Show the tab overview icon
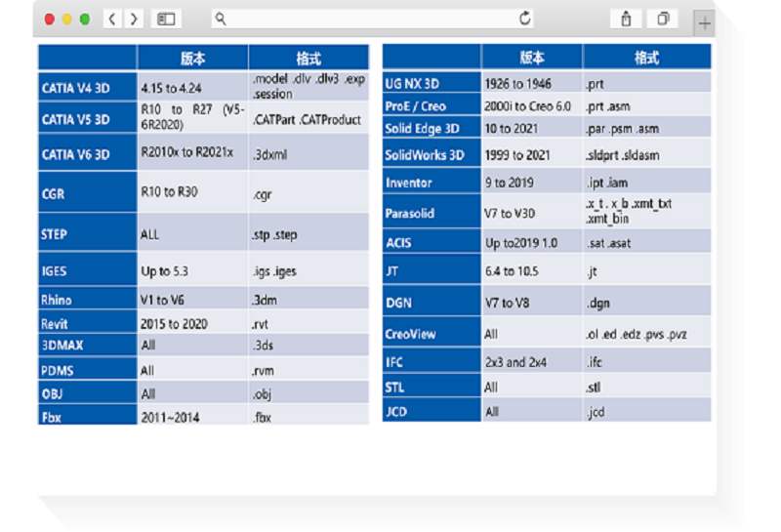 [x=663, y=19]
